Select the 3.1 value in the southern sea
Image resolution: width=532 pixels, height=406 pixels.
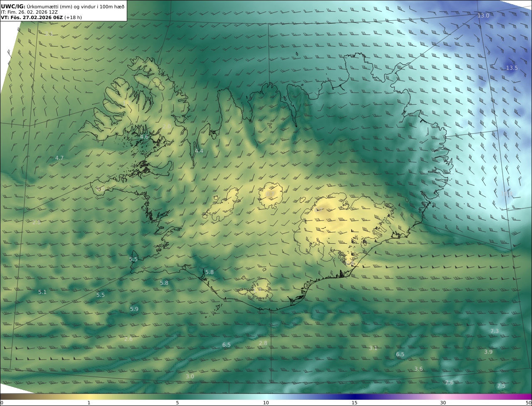pos(373,348)
